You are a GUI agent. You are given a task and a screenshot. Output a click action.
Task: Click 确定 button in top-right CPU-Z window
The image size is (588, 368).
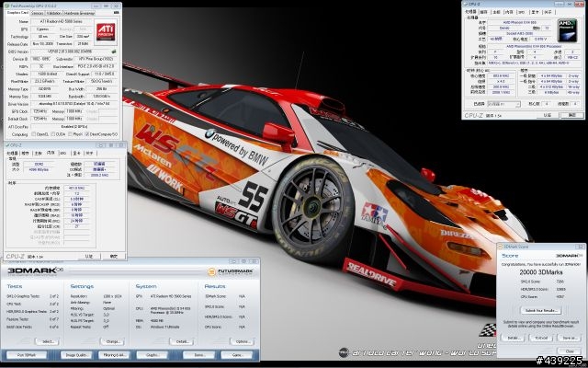click(571, 115)
